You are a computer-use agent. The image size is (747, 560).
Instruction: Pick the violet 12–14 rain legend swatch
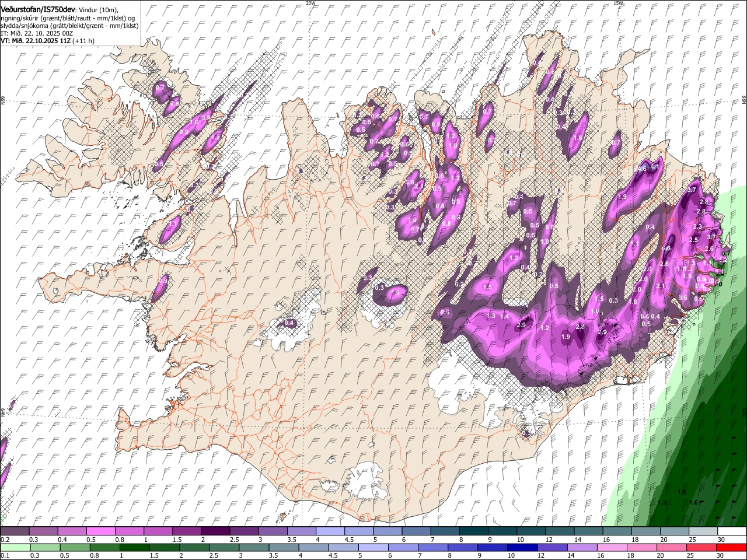tap(552, 547)
